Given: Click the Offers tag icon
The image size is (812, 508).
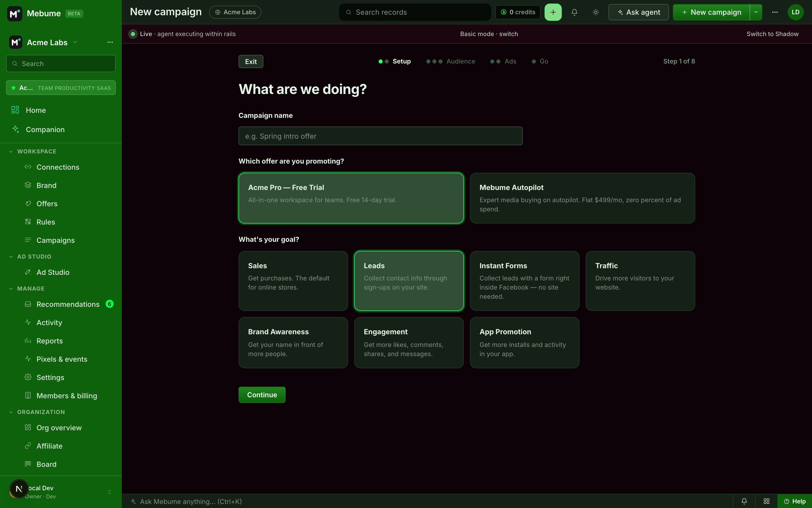Looking at the screenshot, I should 28,203.
